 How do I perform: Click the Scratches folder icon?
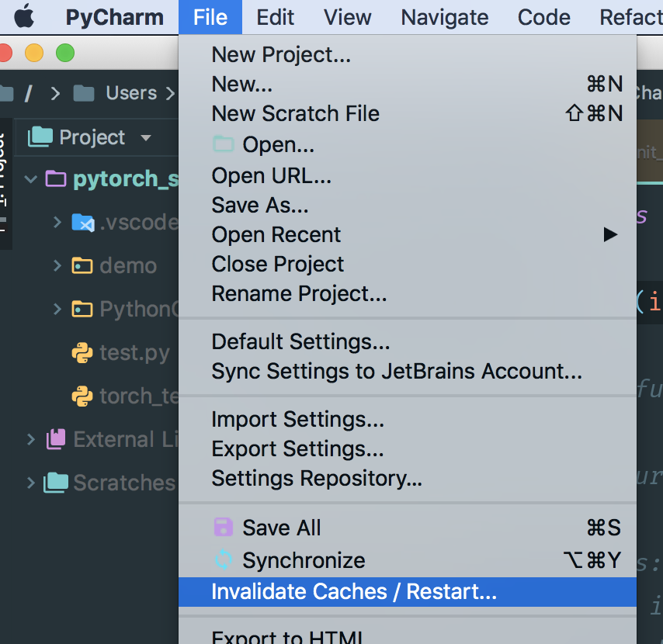tap(56, 483)
